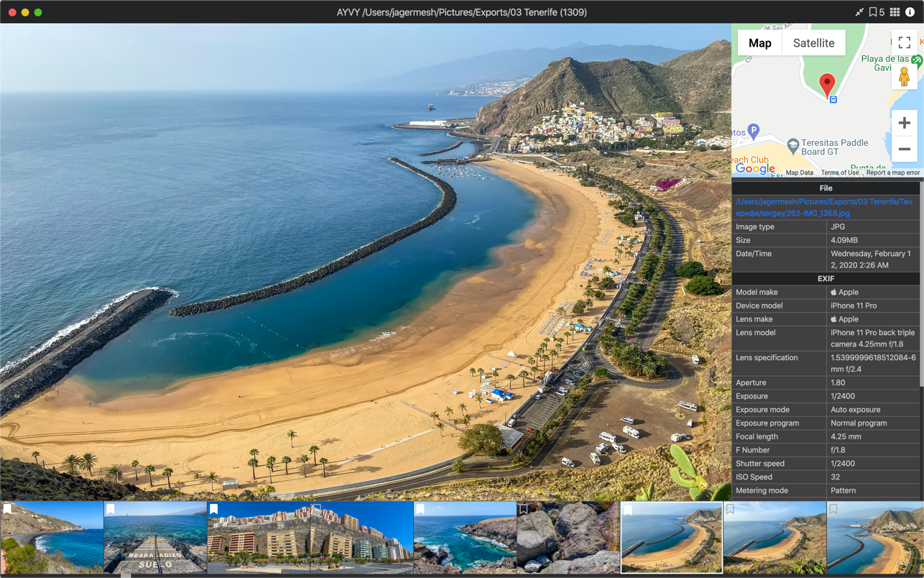Image resolution: width=924 pixels, height=578 pixels.
Task: Open the image file path link
Action: (826, 207)
